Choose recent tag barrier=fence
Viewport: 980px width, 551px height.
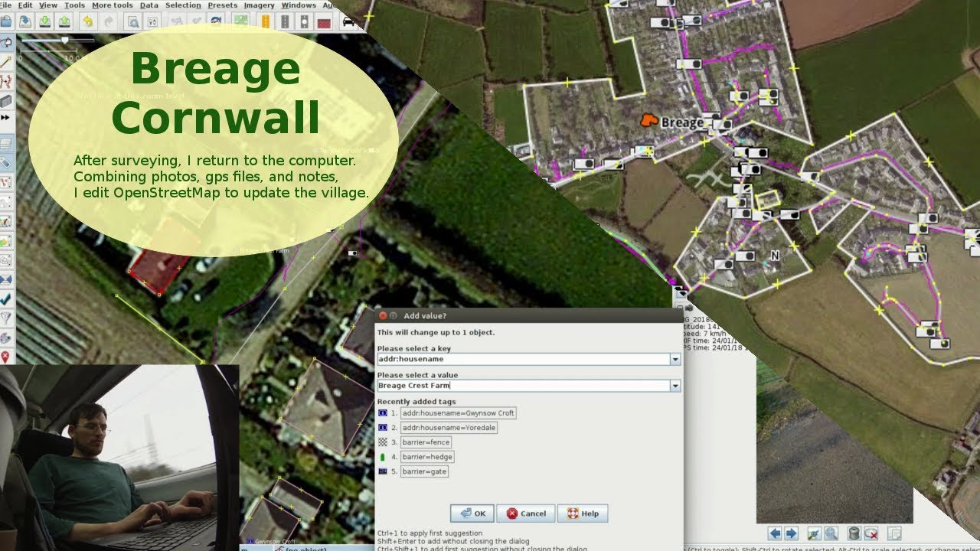[x=426, y=442]
